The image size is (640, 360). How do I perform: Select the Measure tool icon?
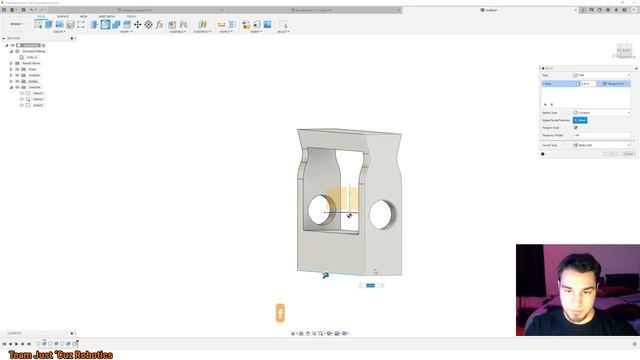point(222,24)
